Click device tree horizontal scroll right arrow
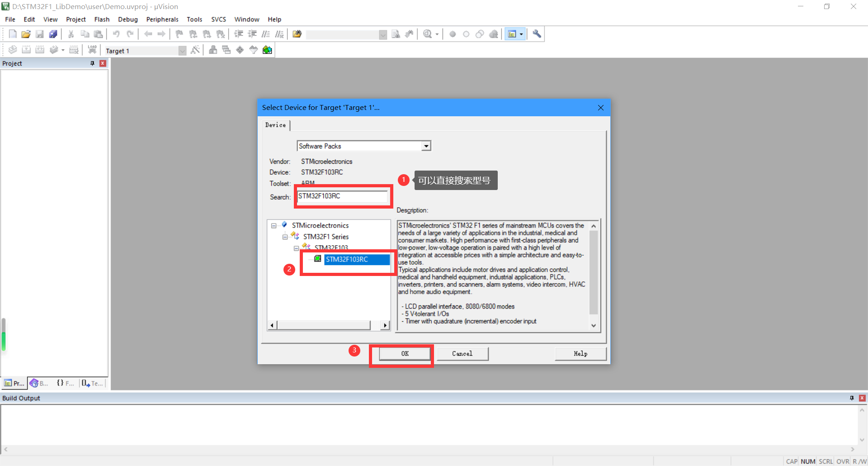This screenshot has width=868, height=466. click(385, 325)
